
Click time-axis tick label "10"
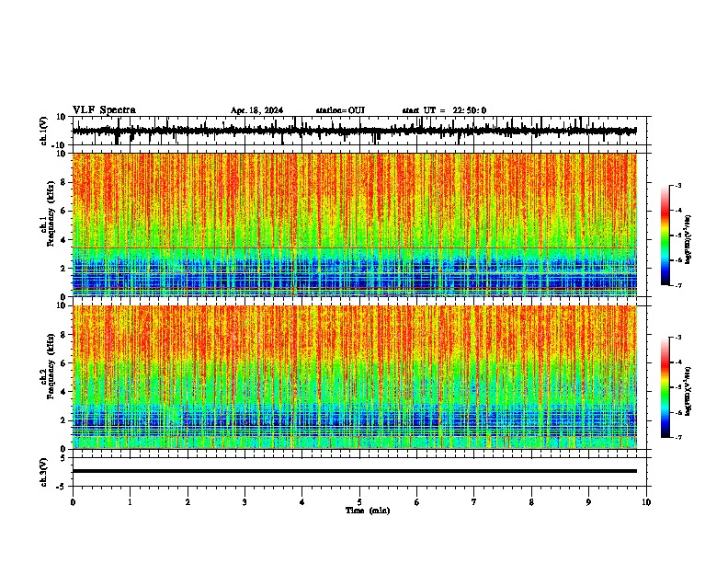pyautogui.click(x=646, y=502)
